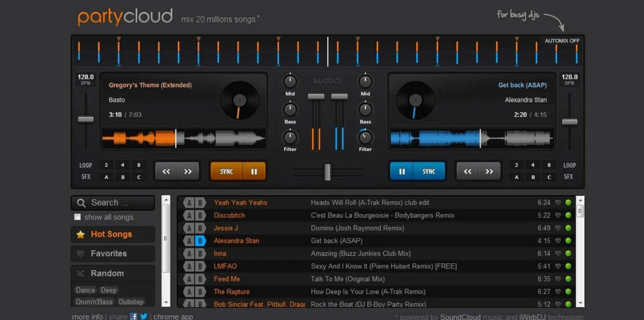Trigger right deck SFX A
This screenshot has height=320, width=644.
click(x=517, y=177)
